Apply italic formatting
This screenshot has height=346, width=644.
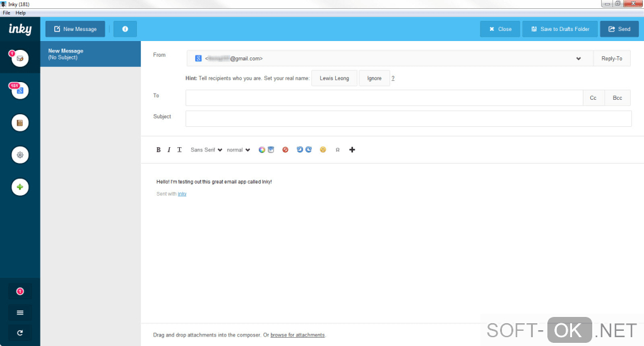point(169,150)
